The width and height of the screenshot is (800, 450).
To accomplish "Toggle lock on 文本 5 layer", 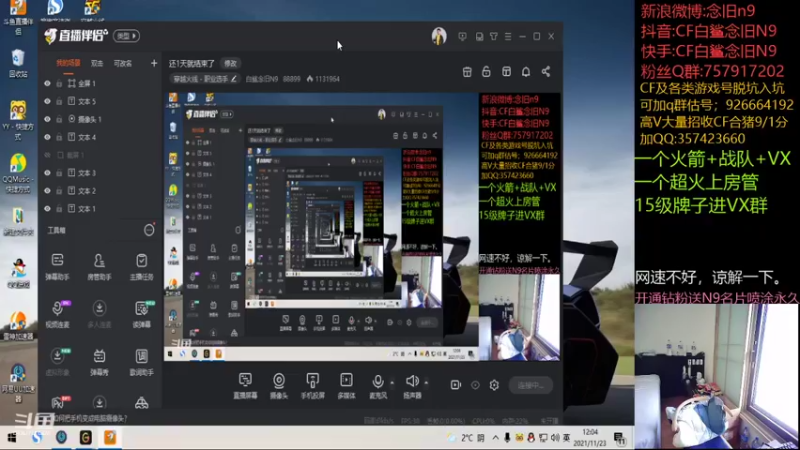I will [x=59, y=101].
